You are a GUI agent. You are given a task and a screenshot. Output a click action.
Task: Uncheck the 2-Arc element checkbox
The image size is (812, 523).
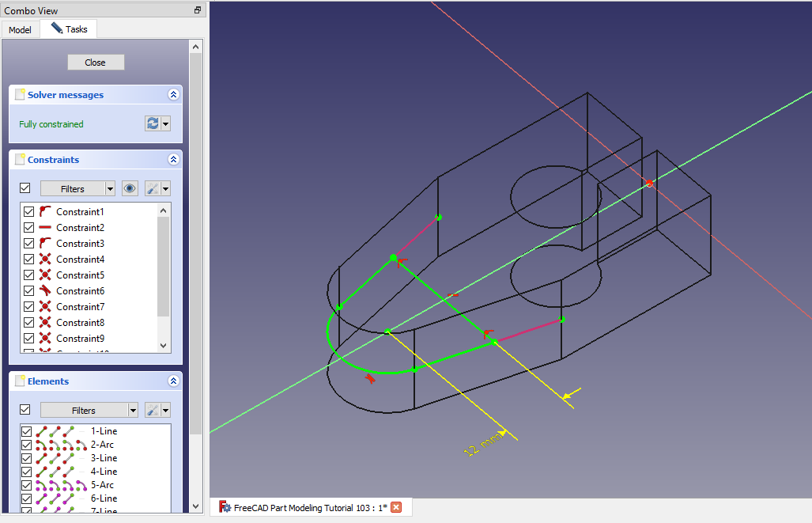27,445
